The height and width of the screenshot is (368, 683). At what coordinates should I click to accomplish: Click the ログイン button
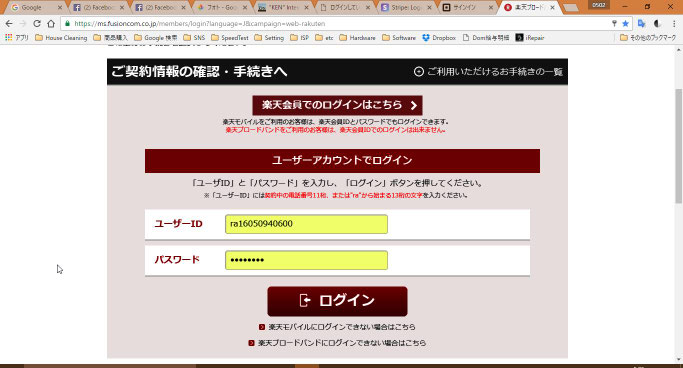[338, 301]
